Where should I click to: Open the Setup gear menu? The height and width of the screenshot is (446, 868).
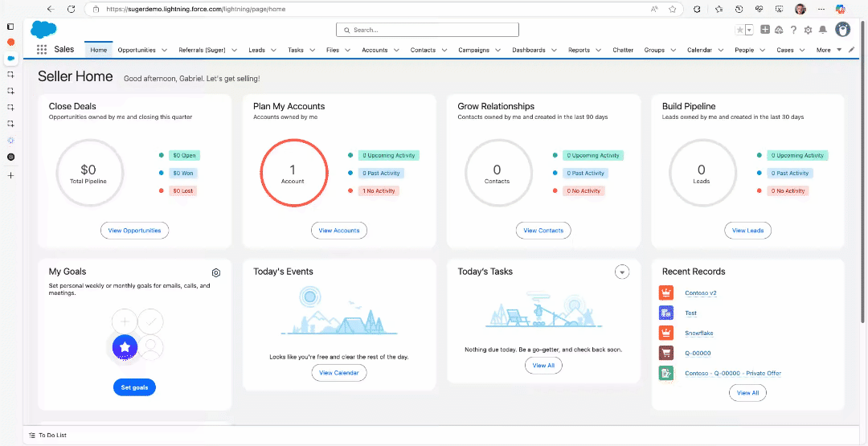(808, 30)
